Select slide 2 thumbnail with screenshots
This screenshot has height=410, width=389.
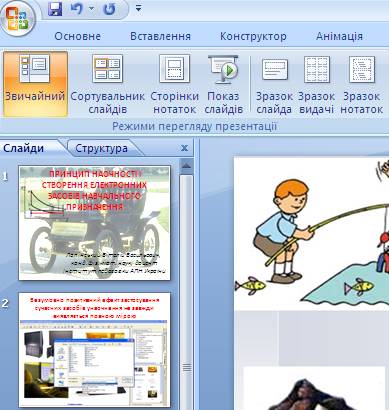point(95,350)
